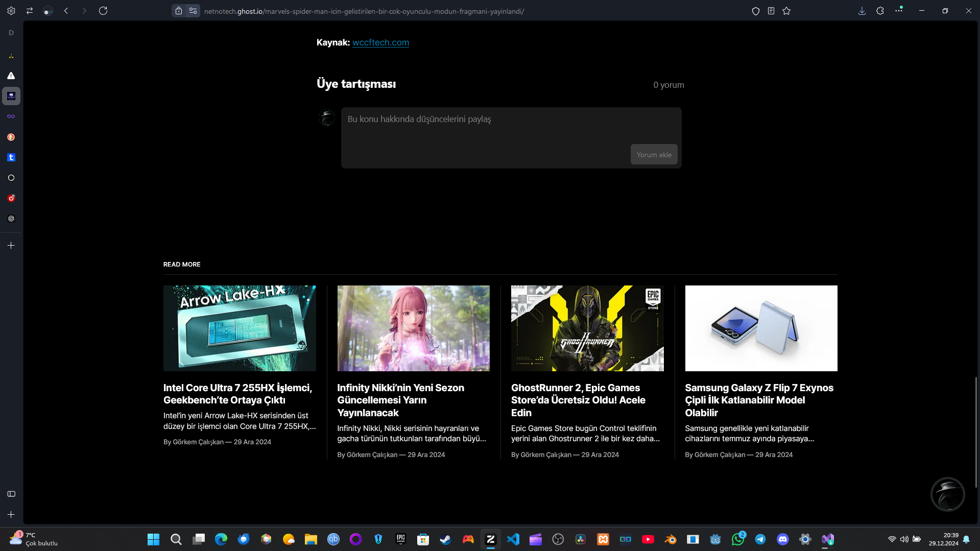The height and width of the screenshot is (551, 980).
Task: Open Discord from the taskbar
Action: click(x=783, y=539)
